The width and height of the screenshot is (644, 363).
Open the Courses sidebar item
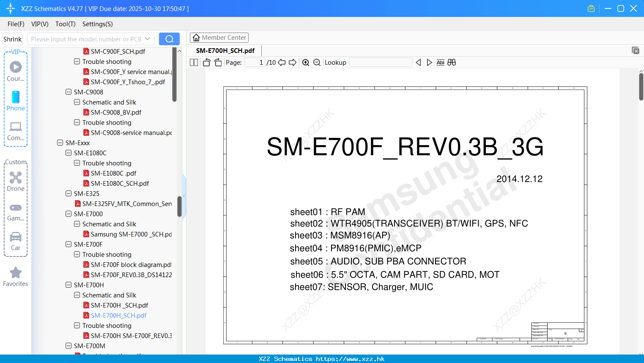coord(16,71)
